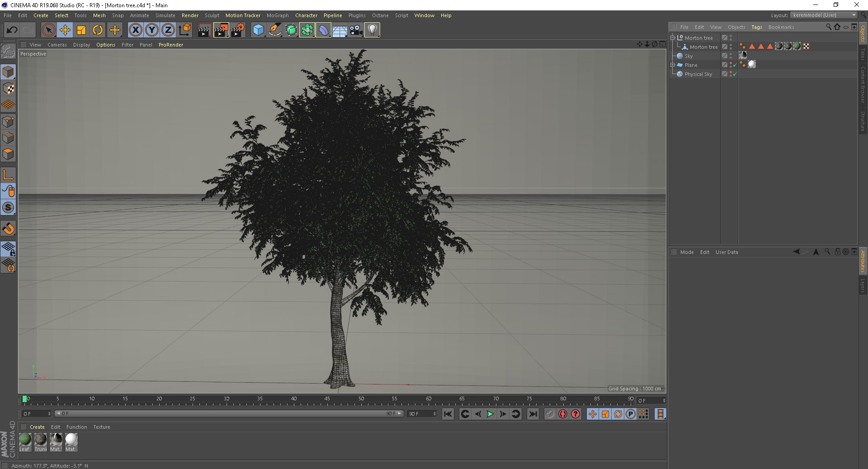Toggle X-axis lock

[x=136, y=30]
